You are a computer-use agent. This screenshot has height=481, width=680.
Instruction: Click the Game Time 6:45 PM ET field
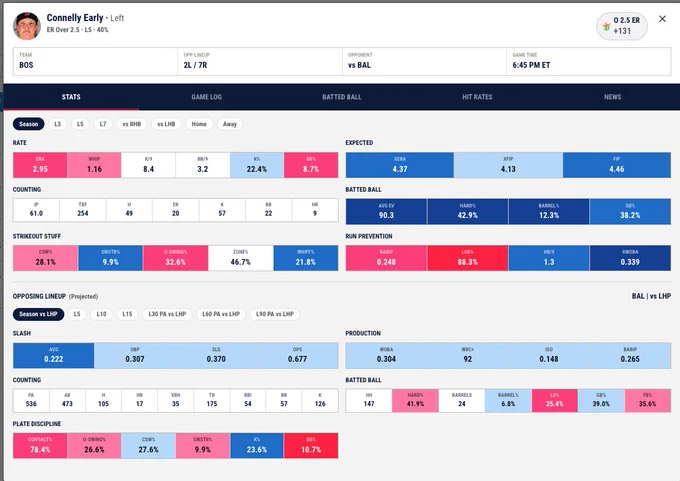588,61
